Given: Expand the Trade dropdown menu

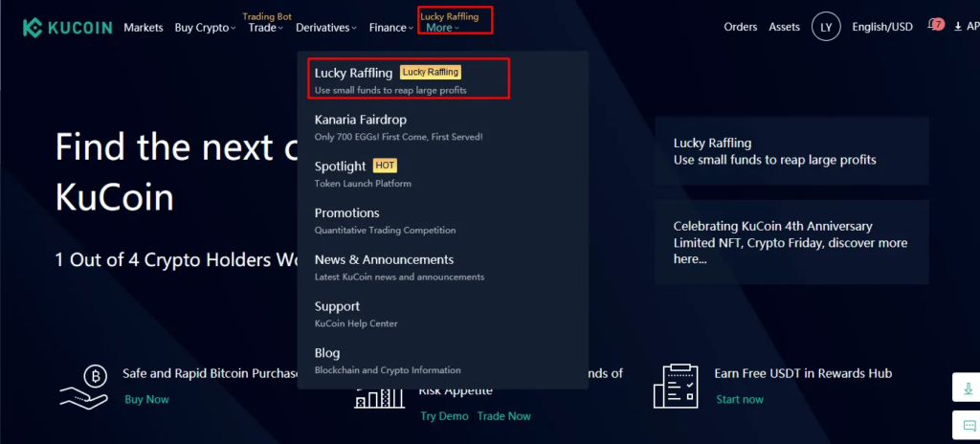Looking at the screenshot, I should [x=266, y=27].
